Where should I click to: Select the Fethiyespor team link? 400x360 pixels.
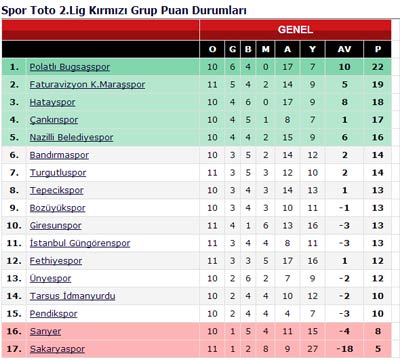(x=56, y=261)
